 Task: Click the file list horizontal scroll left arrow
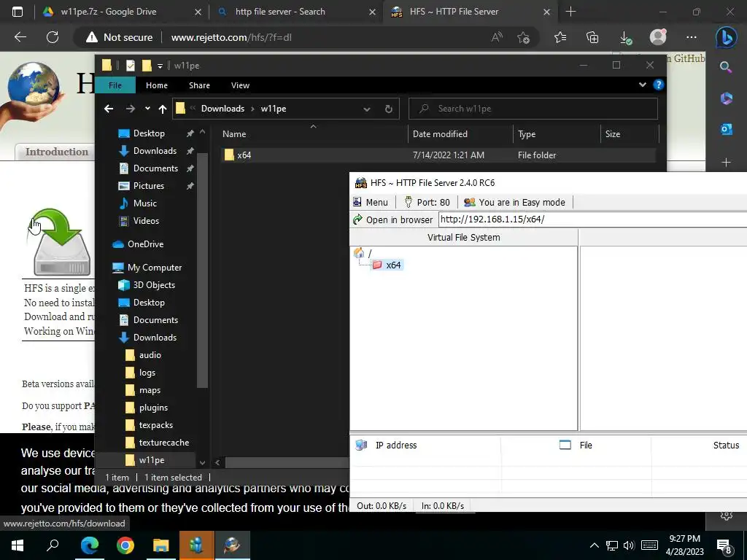(x=217, y=462)
